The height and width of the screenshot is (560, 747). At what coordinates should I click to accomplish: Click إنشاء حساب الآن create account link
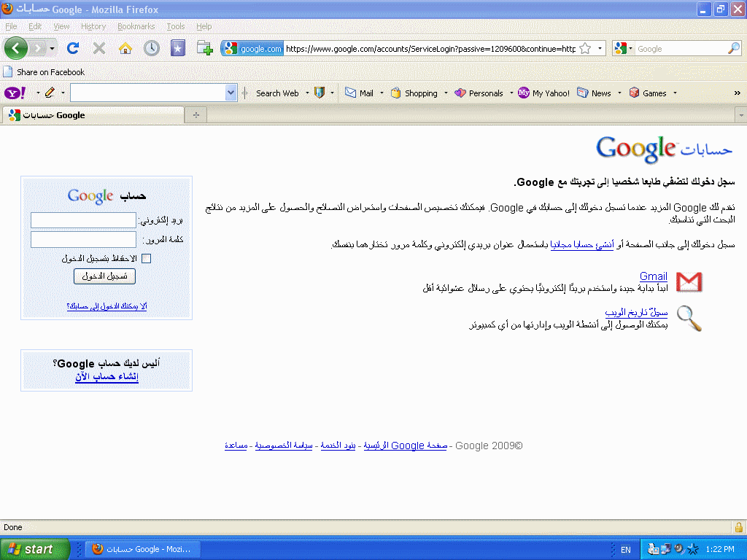[x=107, y=376]
